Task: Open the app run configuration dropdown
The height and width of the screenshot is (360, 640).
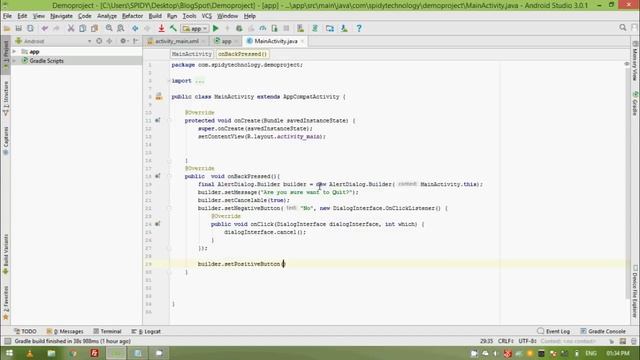Action: coord(195,29)
